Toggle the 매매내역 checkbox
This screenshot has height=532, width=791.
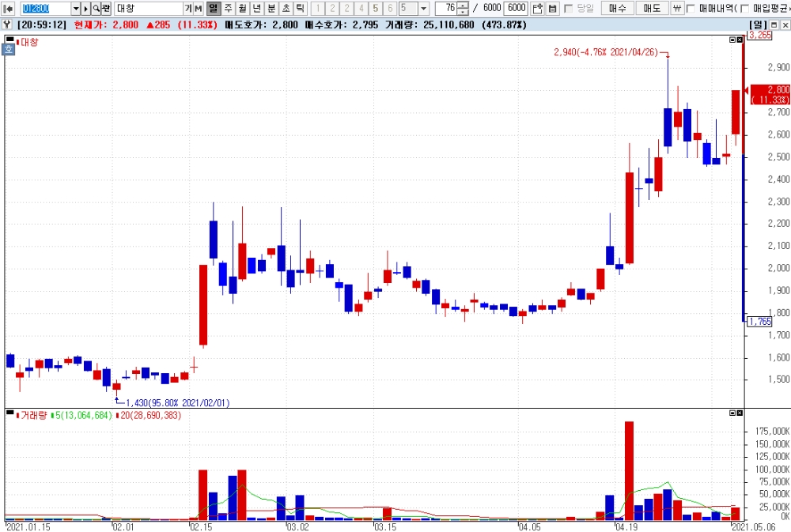691,8
